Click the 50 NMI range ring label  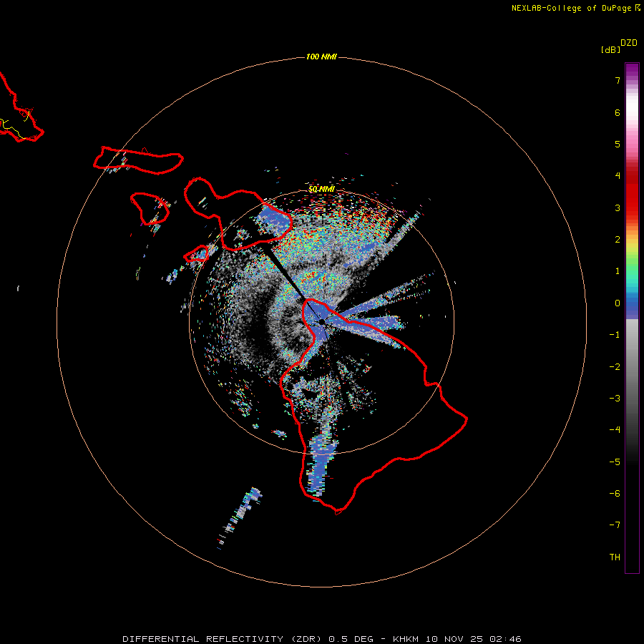tap(321, 189)
